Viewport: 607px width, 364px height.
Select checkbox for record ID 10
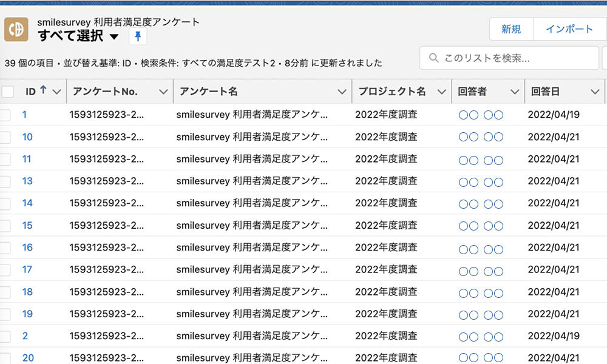pyautogui.click(x=5, y=137)
